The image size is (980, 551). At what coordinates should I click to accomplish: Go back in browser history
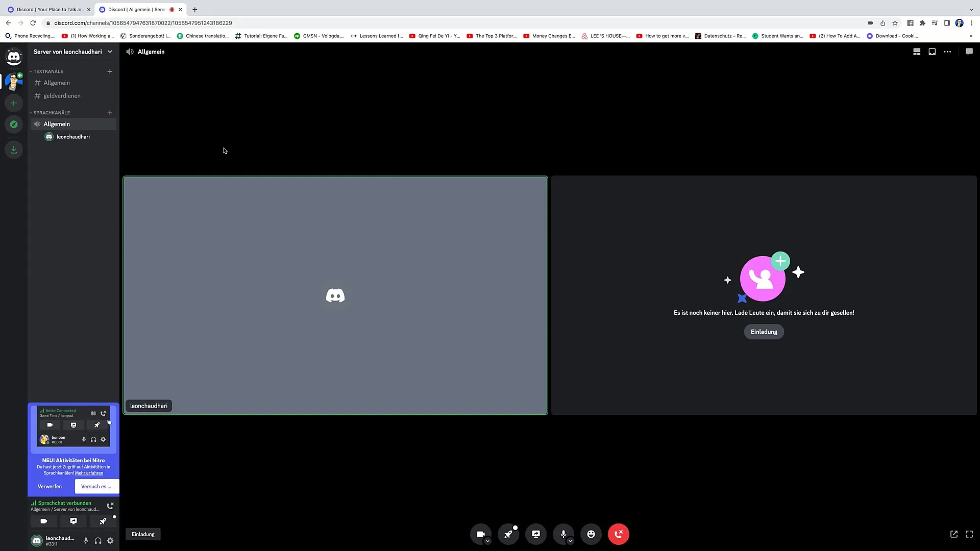coord(9,23)
